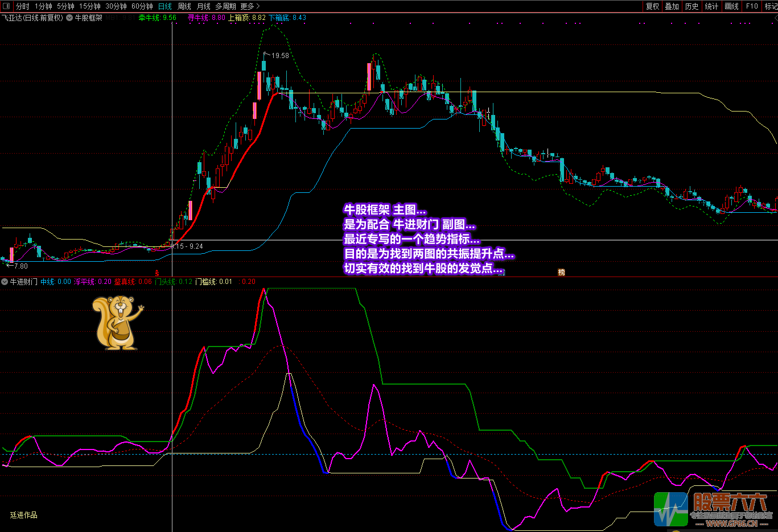Image resolution: width=778 pixels, height=532 pixels.
Task: Click the 门槛线: 0.01 value label
Action: [x=214, y=282]
